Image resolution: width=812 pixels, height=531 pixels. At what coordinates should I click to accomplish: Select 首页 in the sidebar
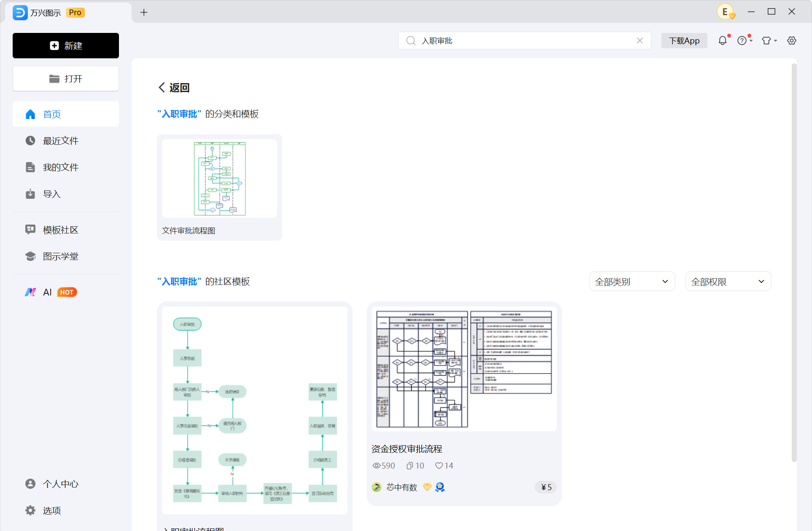66,114
